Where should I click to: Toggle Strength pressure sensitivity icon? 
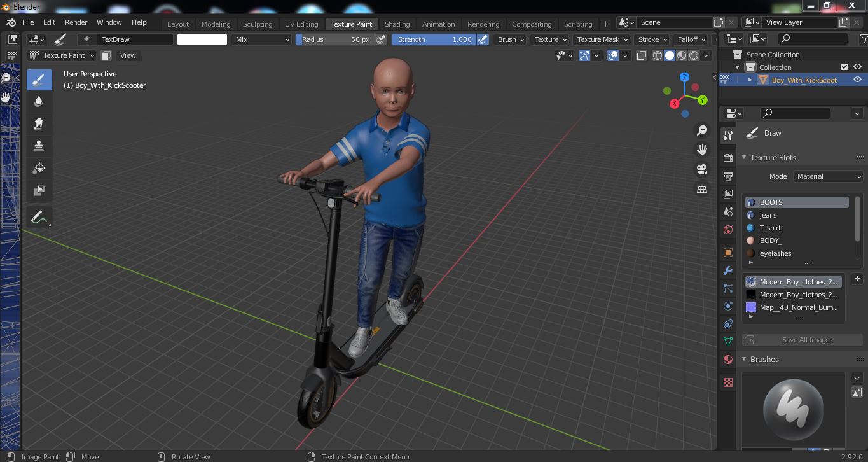(x=483, y=39)
